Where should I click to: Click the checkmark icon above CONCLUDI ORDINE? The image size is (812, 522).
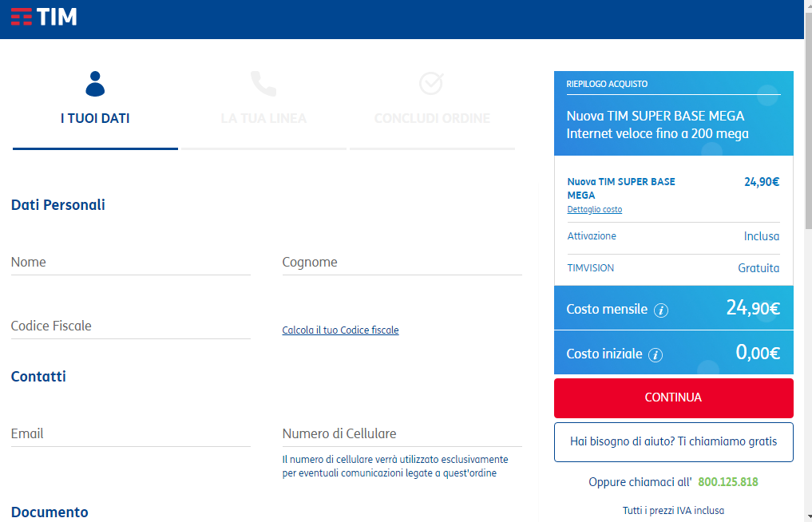[x=431, y=83]
